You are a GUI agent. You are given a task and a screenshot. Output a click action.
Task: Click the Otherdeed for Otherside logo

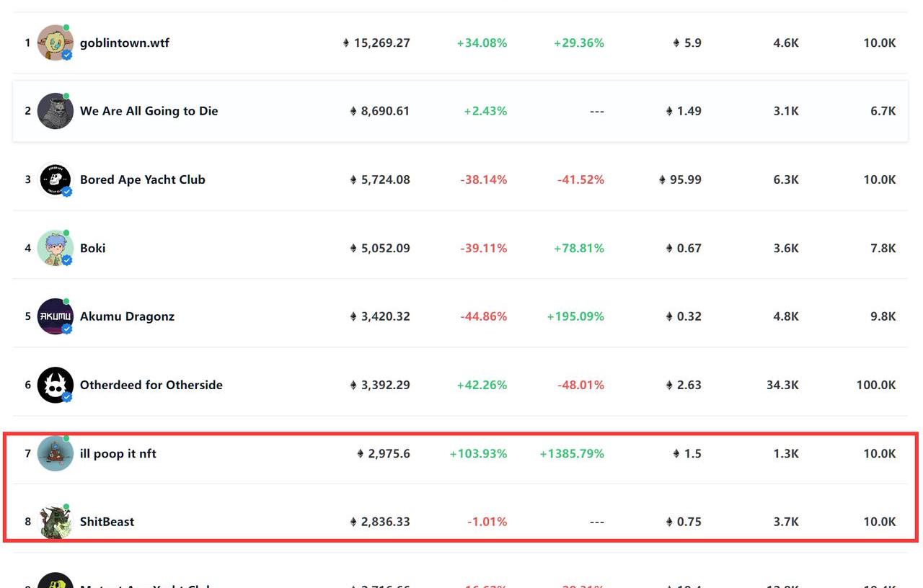[x=55, y=385]
